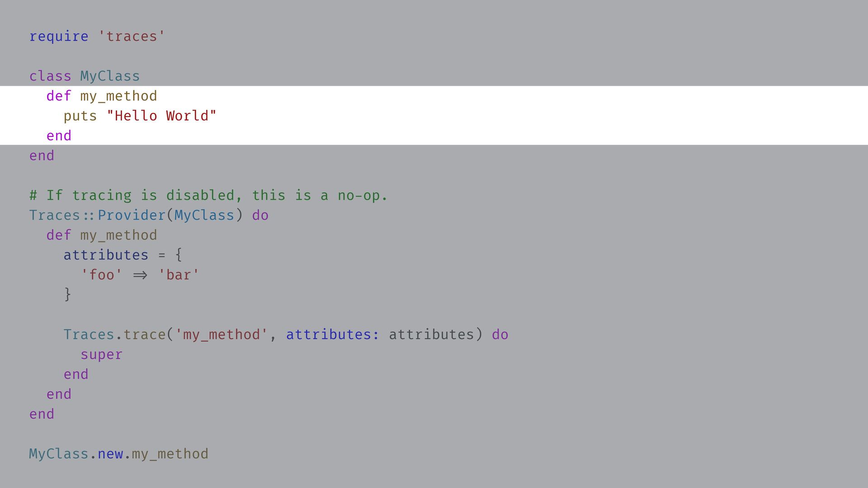Click 'end' keyword inside highlighted block
Viewport: 868px width, 488px height.
pos(59,136)
